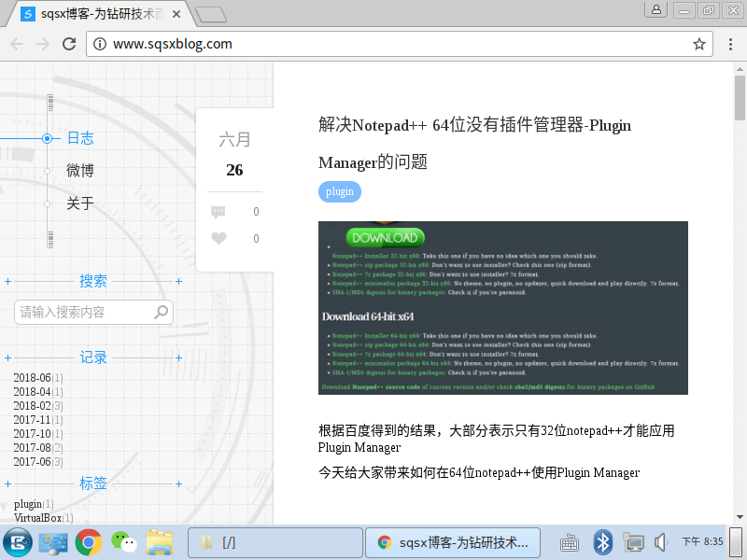
Task: Click the show desktop button
Action: coord(737,542)
